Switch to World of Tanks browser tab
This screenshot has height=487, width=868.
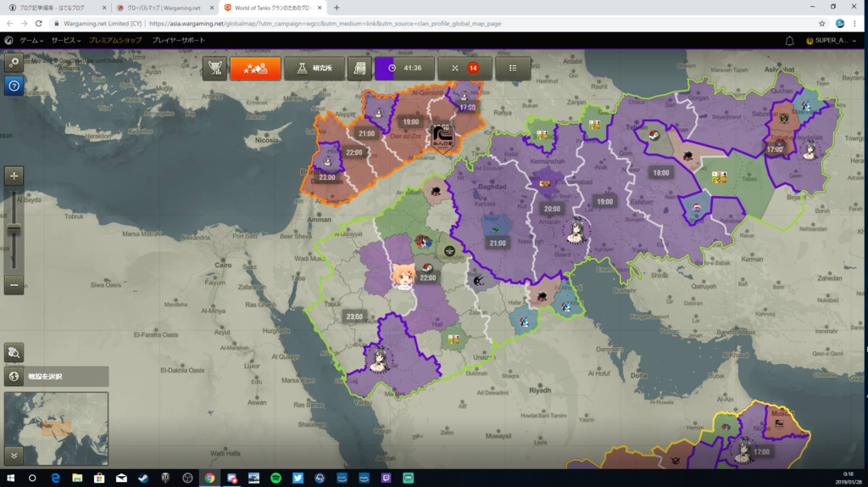[273, 8]
